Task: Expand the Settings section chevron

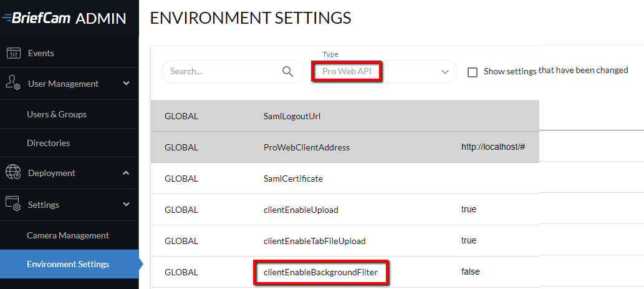Action: (126, 204)
